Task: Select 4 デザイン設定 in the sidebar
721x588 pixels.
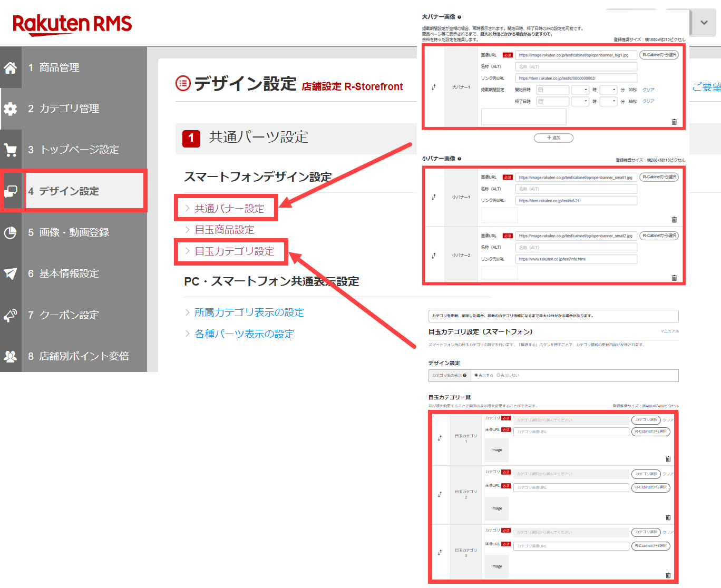Action: click(x=69, y=191)
